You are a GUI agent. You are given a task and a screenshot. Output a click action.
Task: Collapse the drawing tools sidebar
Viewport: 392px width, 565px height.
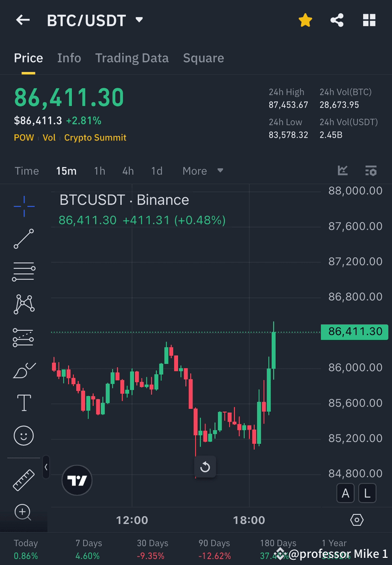(x=46, y=468)
